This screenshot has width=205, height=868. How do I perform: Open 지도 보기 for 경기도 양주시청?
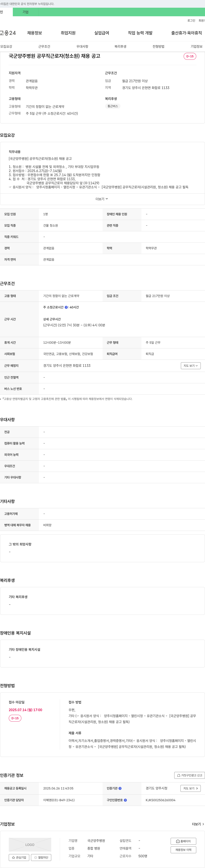[190, 788]
